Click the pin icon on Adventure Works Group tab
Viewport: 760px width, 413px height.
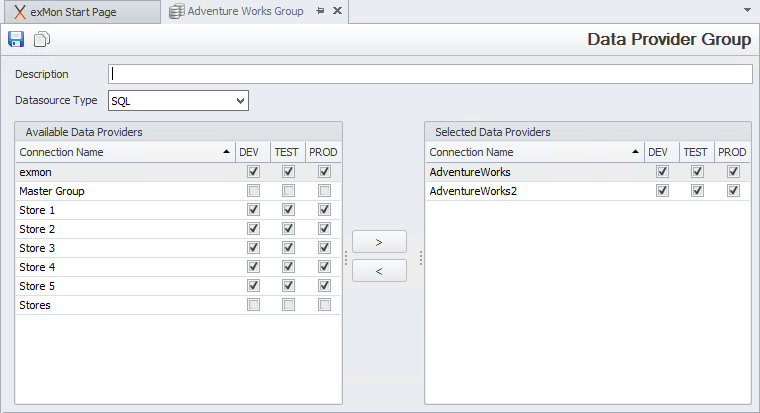(320, 11)
